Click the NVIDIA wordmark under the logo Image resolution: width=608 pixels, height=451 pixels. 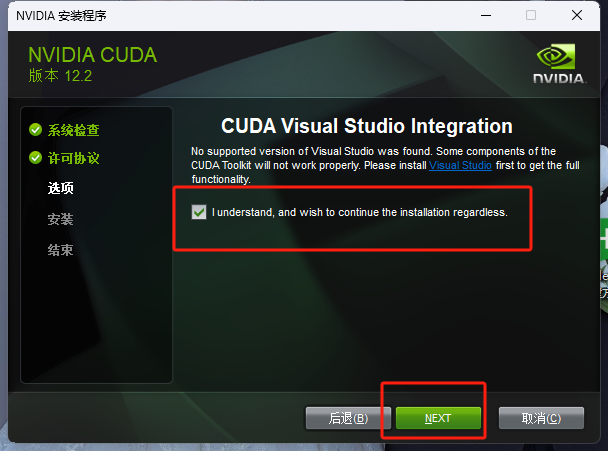click(x=560, y=78)
